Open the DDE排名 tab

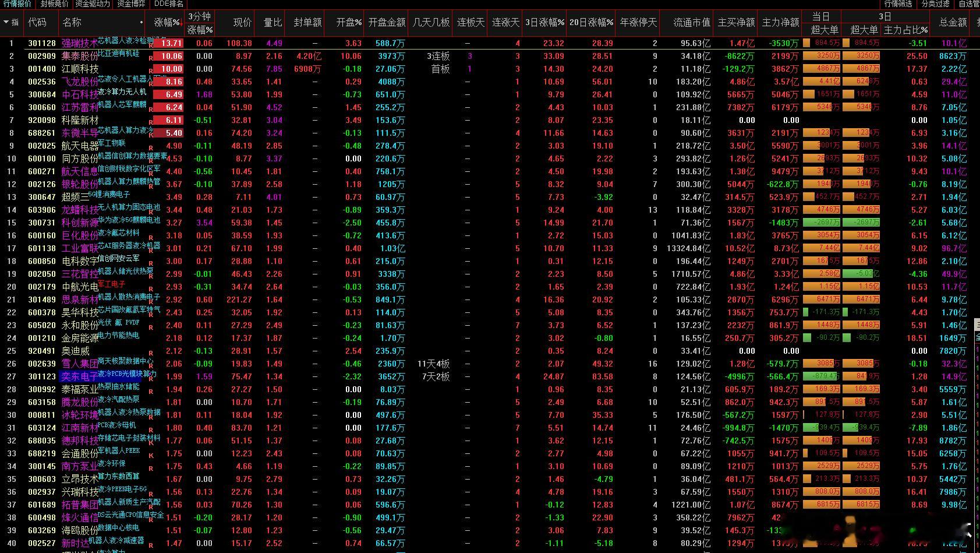[169, 3]
